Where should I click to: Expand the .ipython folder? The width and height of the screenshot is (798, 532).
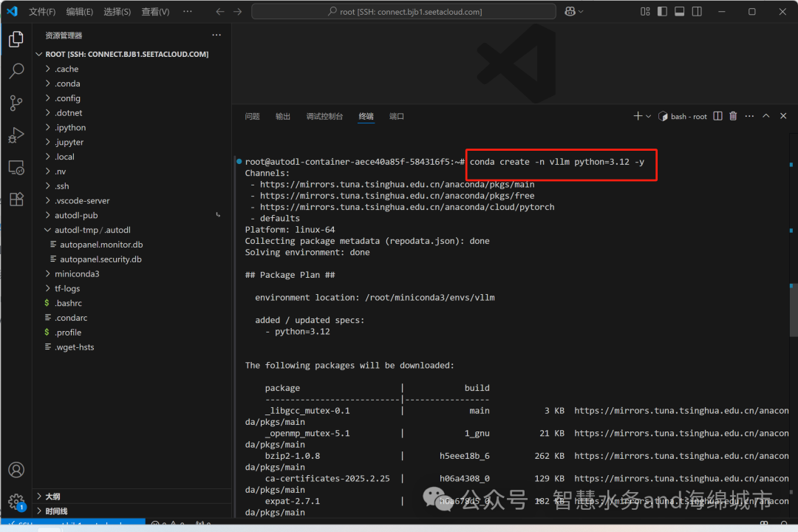(x=131, y=127)
